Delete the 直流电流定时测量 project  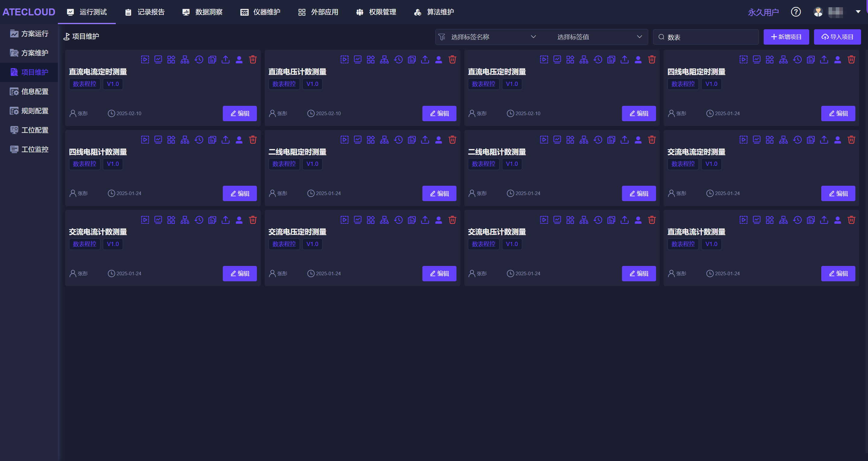pos(253,60)
